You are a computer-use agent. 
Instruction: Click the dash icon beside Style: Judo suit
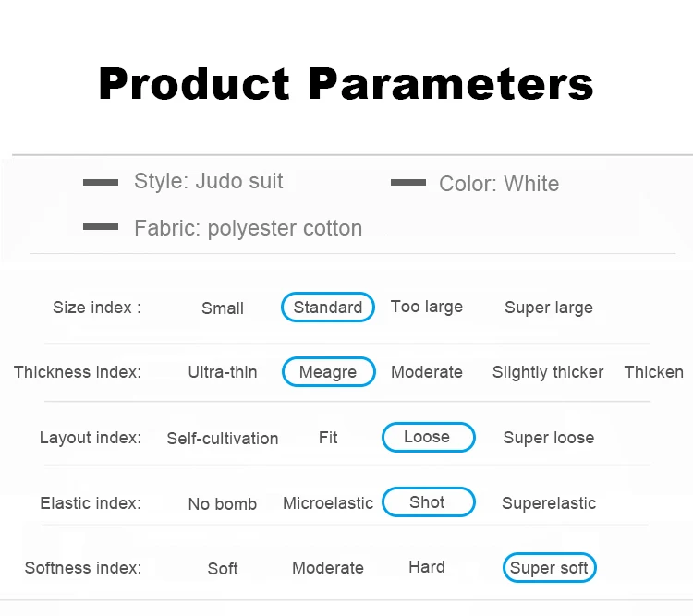pyautogui.click(x=101, y=182)
